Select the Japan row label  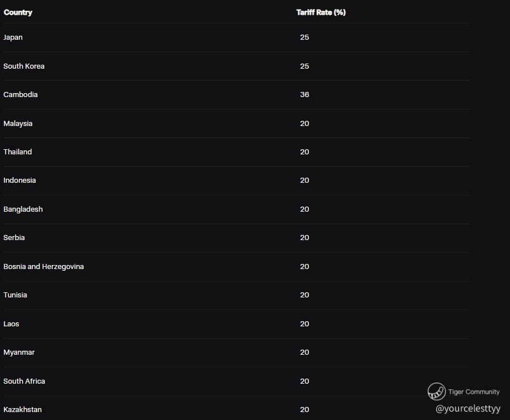[x=13, y=37]
